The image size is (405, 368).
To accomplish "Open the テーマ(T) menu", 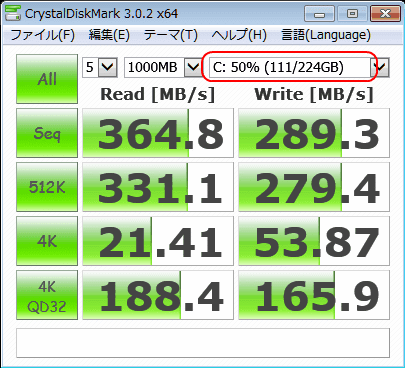I will 171,35.
